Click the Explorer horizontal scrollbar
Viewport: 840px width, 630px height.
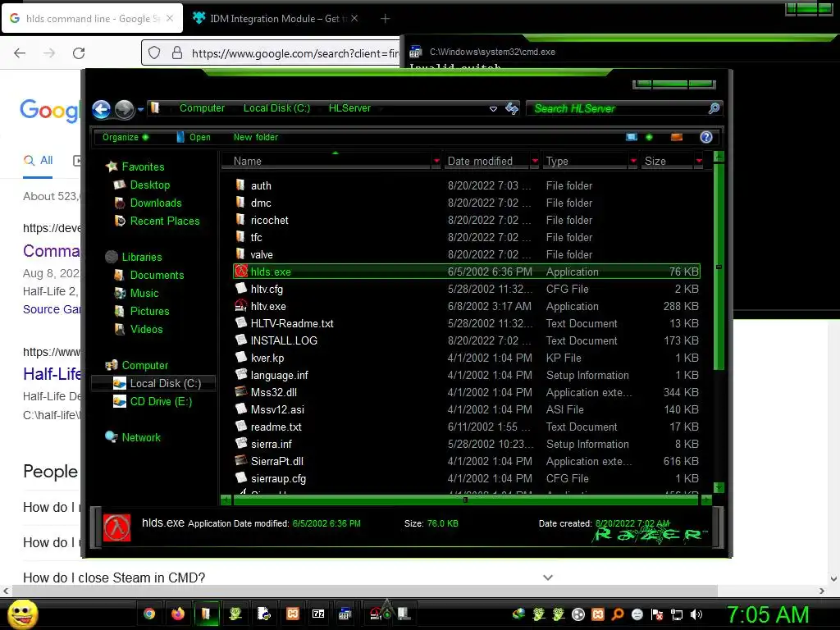click(466, 500)
